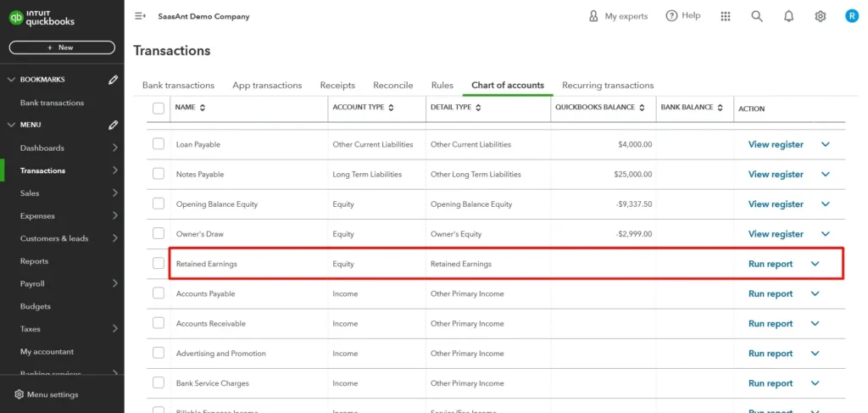Screen dimensions: 868x413
Task: Check the Retained Earnings row checkbox
Action: pos(159,264)
